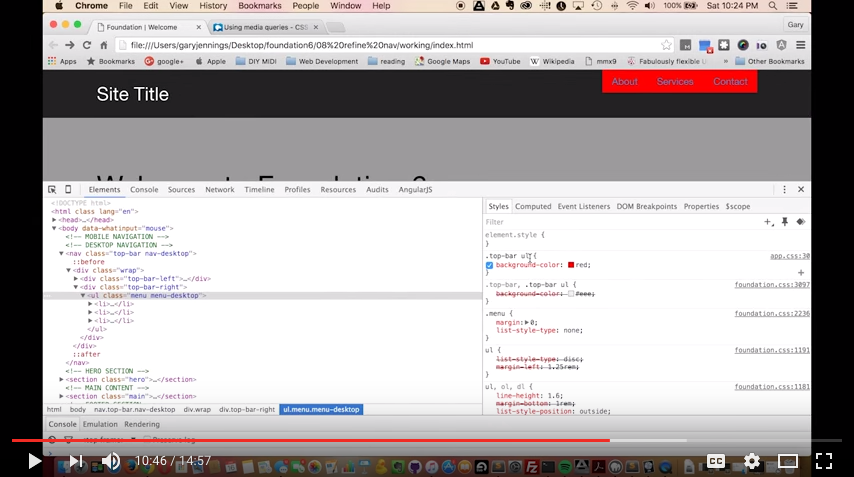Collapse ul menu menu-desktop node
Viewport: 854px width, 477px height.
pyautogui.click(x=83, y=296)
